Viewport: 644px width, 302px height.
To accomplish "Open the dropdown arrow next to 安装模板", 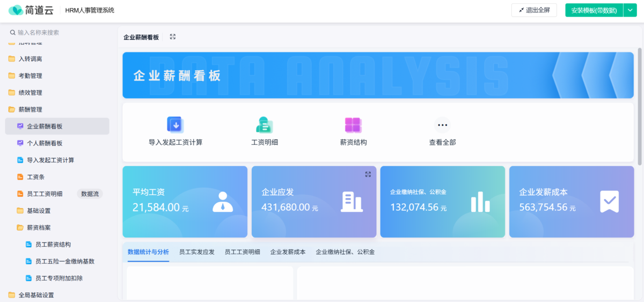I will tap(630, 10).
